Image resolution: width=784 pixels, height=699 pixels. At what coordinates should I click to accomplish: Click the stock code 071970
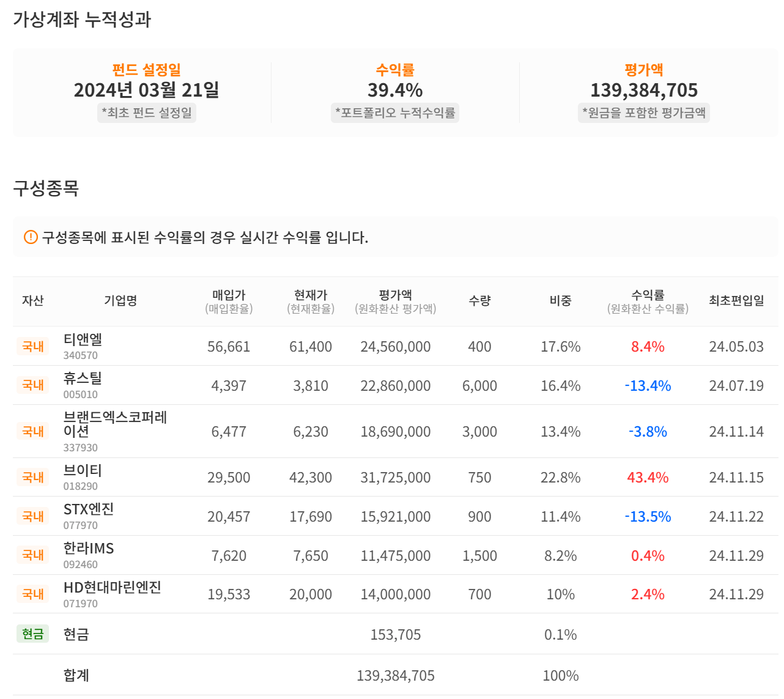tap(81, 604)
